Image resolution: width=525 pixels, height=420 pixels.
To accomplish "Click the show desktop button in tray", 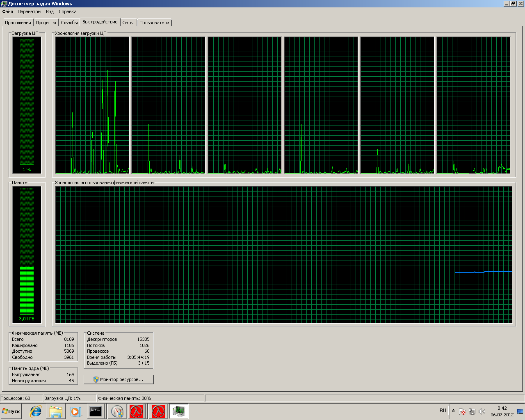I will tap(520, 411).
